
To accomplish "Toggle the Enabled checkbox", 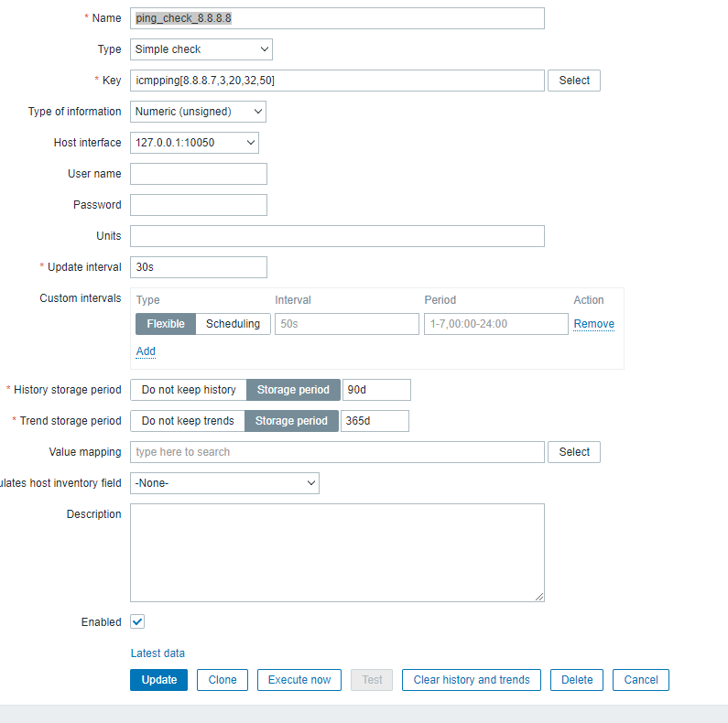I will click(x=137, y=622).
